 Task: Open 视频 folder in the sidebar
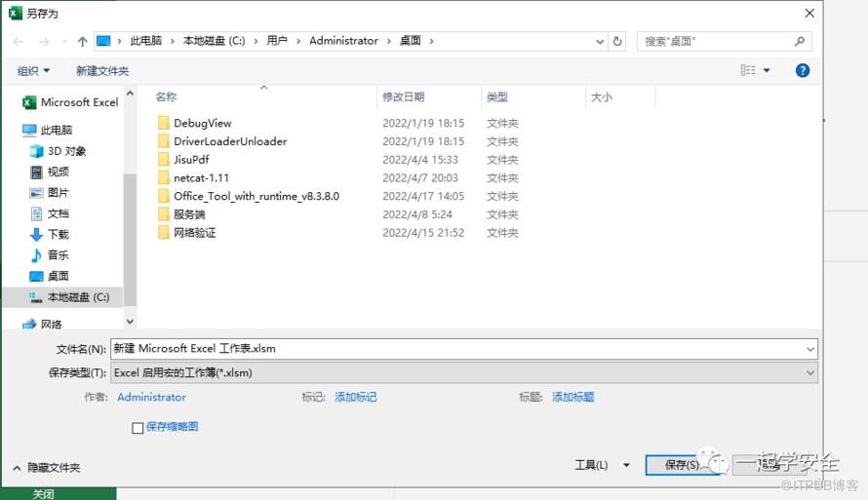50,172
